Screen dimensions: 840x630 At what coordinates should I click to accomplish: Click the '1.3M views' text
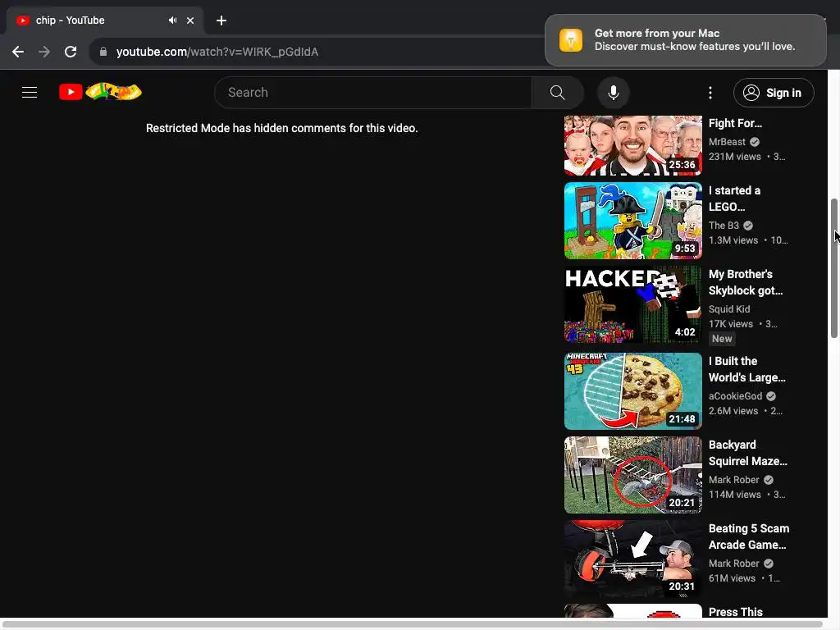733,240
